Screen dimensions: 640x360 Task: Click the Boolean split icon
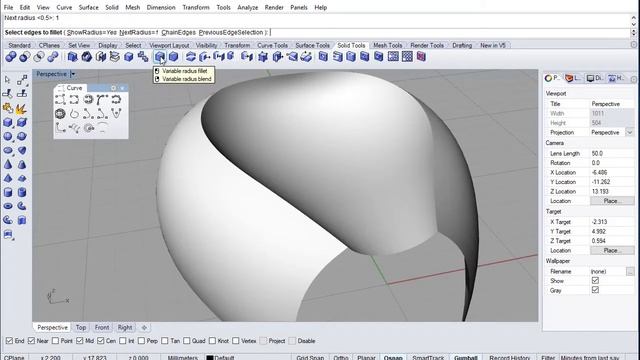tap(53, 57)
